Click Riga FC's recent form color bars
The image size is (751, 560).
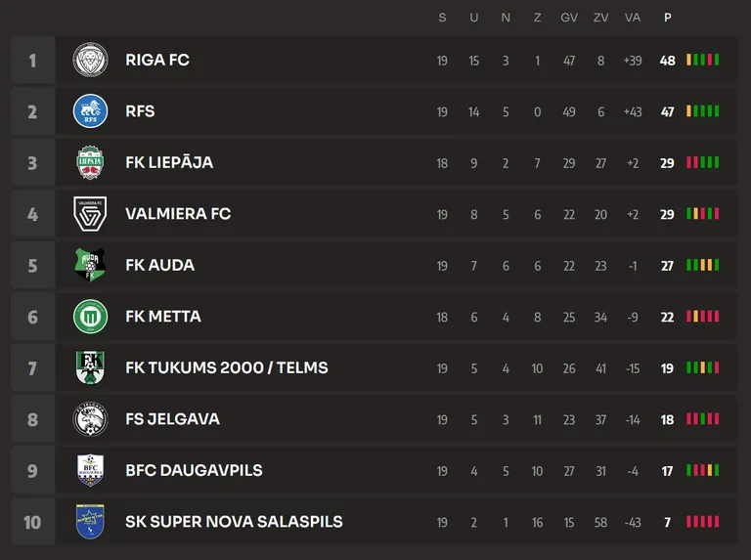point(703,60)
